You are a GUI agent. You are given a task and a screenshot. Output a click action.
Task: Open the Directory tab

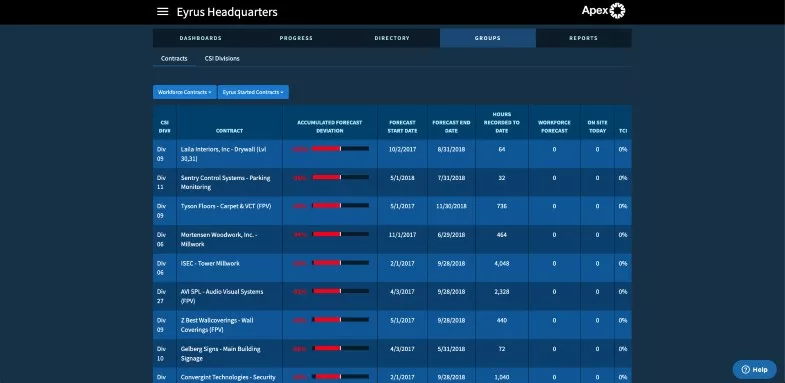click(x=392, y=38)
